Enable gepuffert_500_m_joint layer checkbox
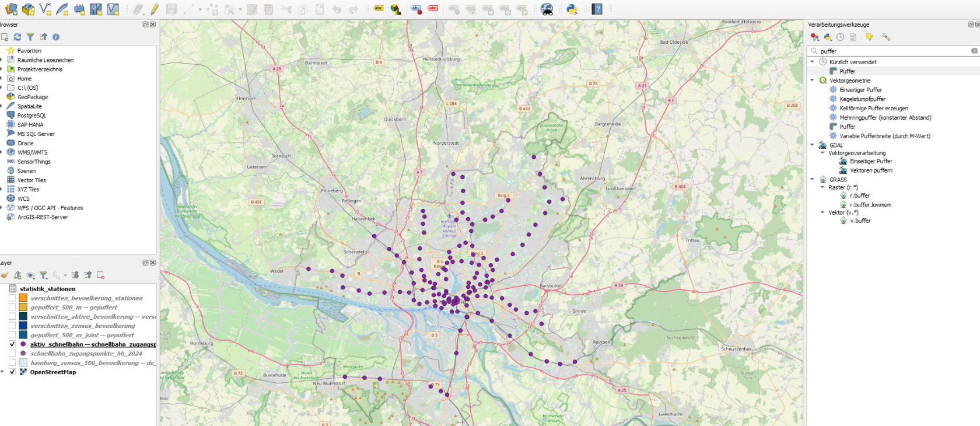Image resolution: width=980 pixels, height=426 pixels. pos(12,335)
